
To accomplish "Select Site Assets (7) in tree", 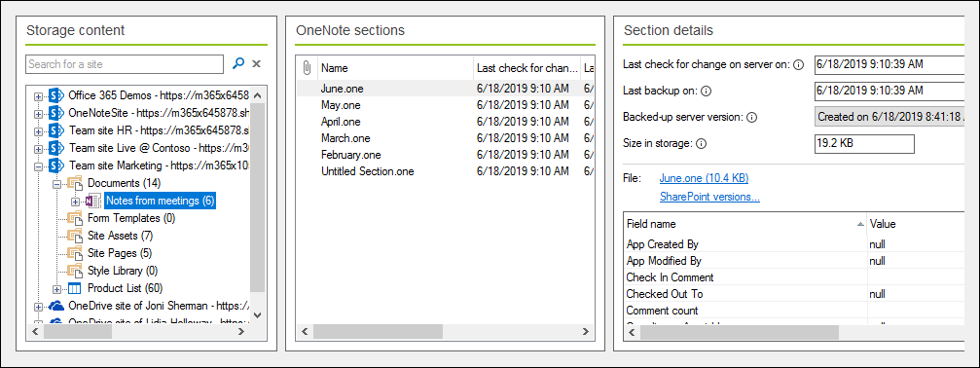I will point(120,237).
